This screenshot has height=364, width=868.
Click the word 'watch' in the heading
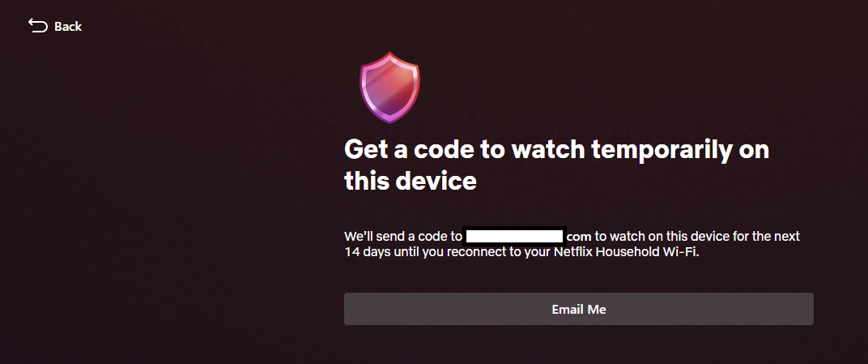pyautogui.click(x=548, y=150)
